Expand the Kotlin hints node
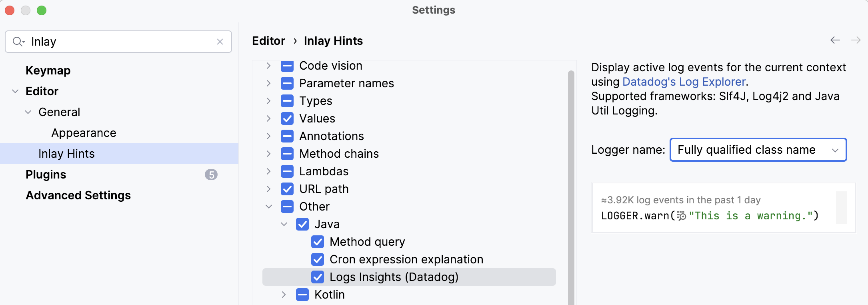 pos(284,295)
